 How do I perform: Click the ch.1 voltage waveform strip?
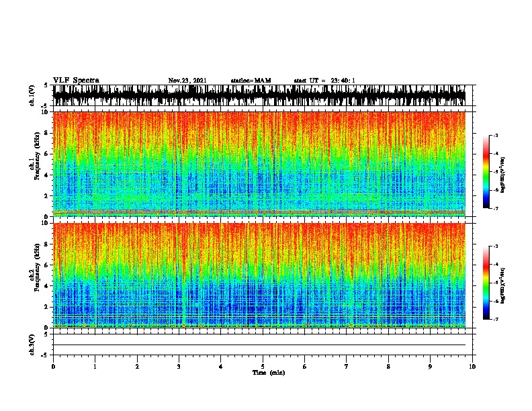click(259, 95)
